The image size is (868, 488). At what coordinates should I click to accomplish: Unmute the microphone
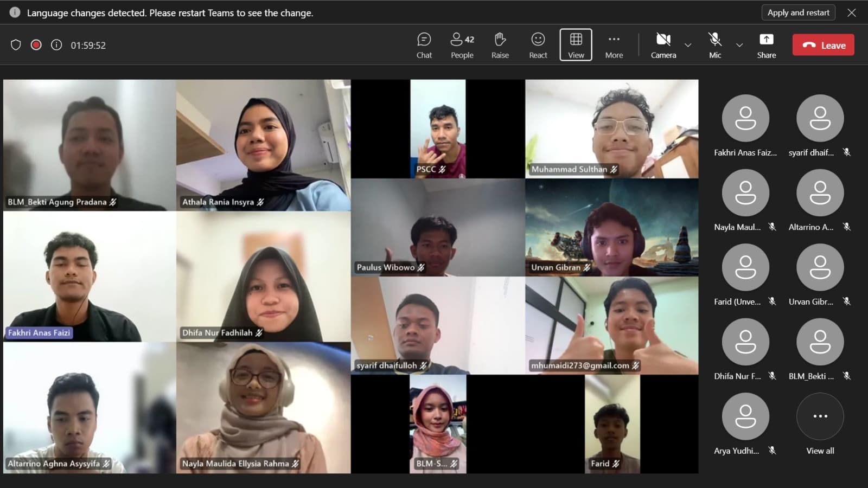pyautogui.click(x=714, y=44)
